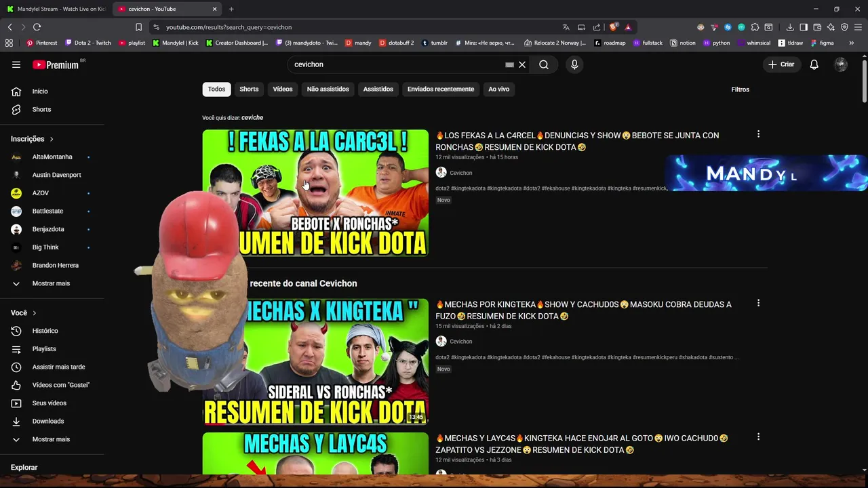Open the Brave VPN shield icon
Image resolution: width=868 pixels, height=488 pixels.
[844, 27]
